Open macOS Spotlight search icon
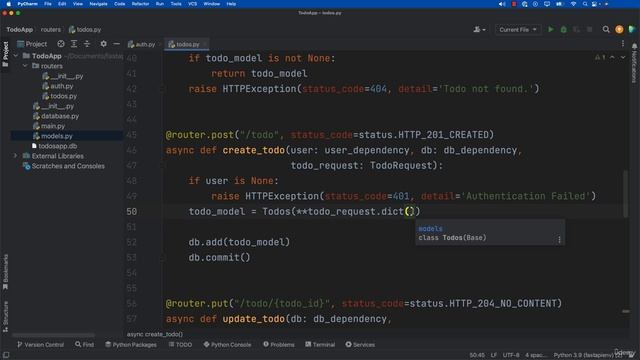 coord(585,4)
